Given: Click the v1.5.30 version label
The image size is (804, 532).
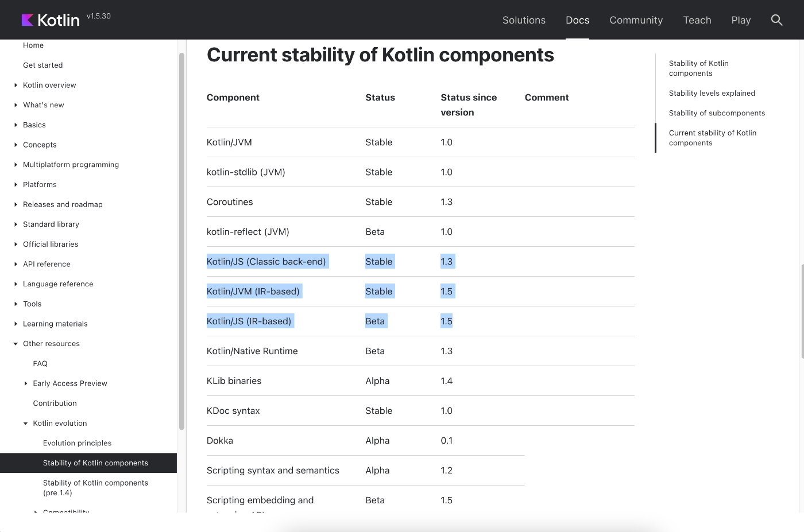Looking at the screenshot, I should point(99,16).
